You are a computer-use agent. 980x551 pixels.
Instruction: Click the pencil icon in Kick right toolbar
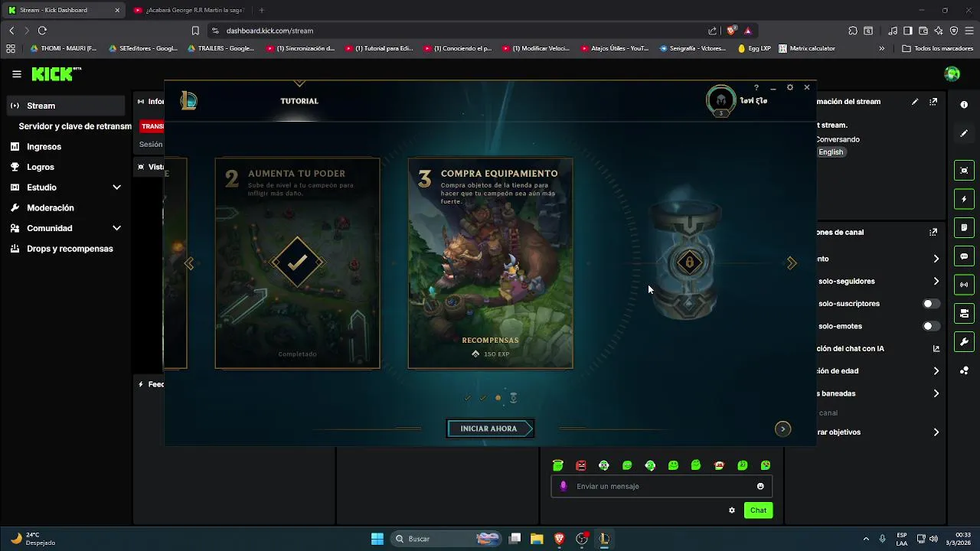click(964, 133)
